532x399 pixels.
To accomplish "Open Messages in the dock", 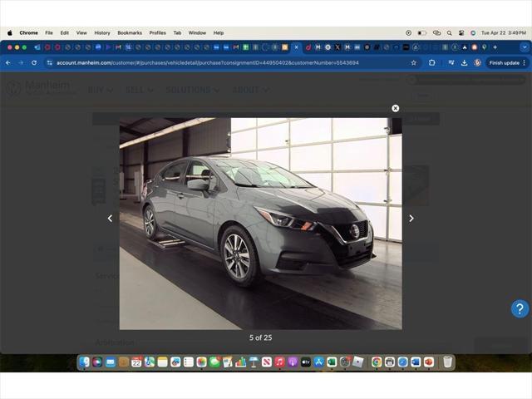I will click(214, 362).
